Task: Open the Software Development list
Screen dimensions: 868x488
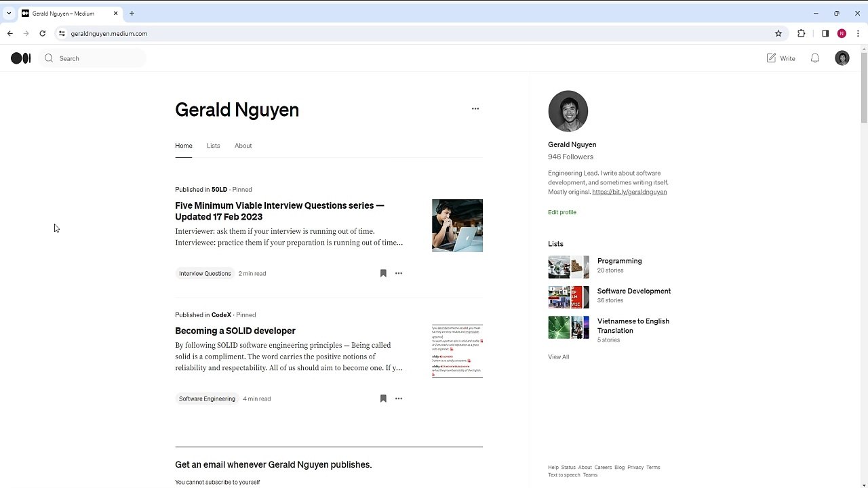Action: tap(634, 291)
